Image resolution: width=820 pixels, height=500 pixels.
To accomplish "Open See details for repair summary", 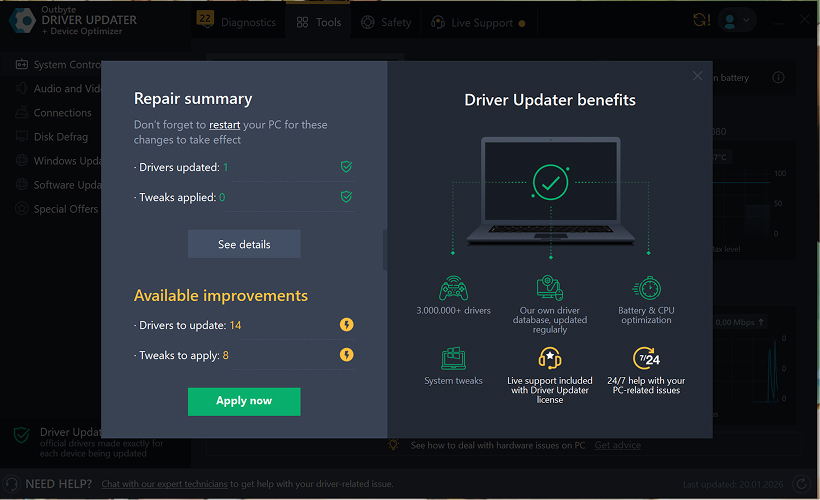I will tap(244, 245).
